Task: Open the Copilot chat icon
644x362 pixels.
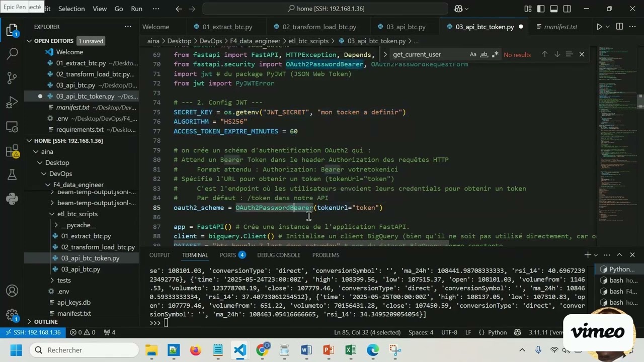Action: [x=458, y=9]
